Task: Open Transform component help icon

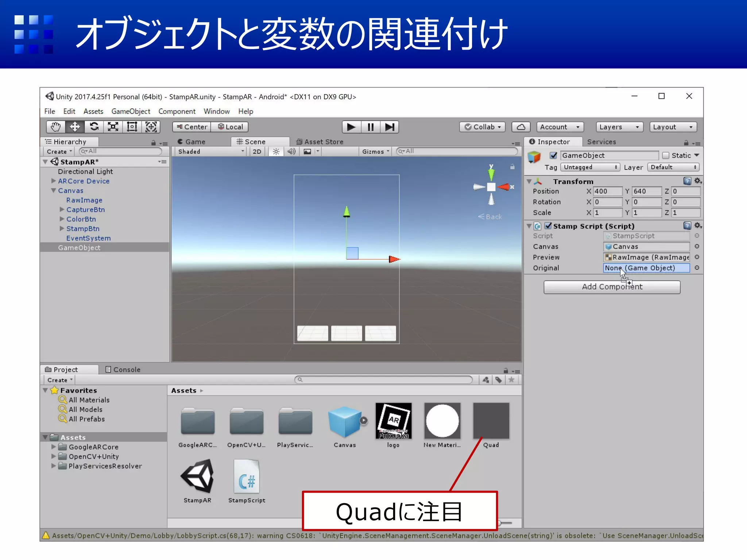Action: pyautogui.click(x=687, y=181)
